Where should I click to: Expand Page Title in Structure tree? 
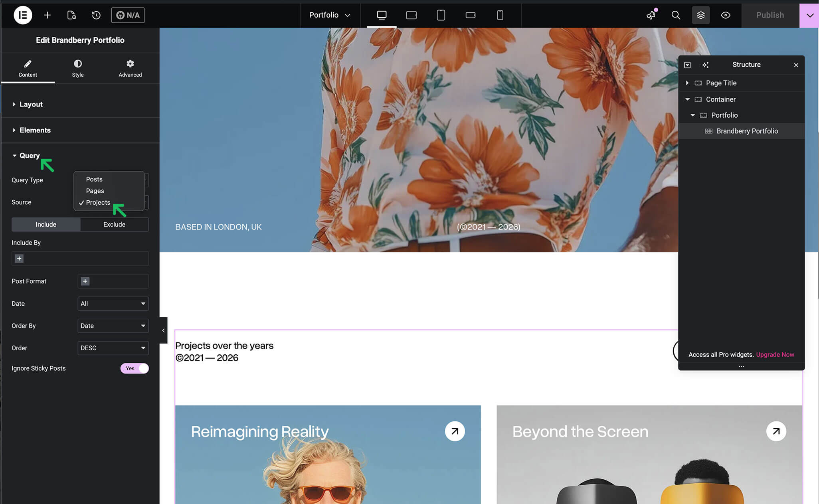pyautogui.click(x=687, y=83)
